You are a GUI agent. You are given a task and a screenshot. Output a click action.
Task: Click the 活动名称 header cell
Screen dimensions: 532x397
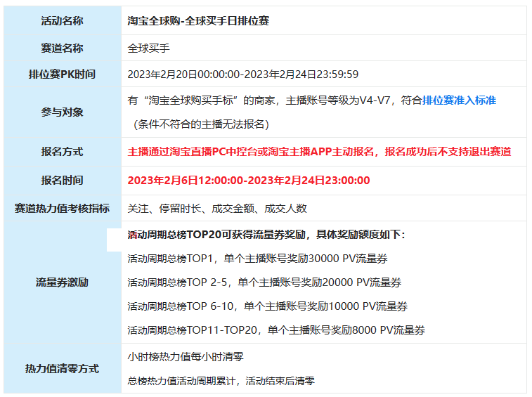click(x=63, y=20)
